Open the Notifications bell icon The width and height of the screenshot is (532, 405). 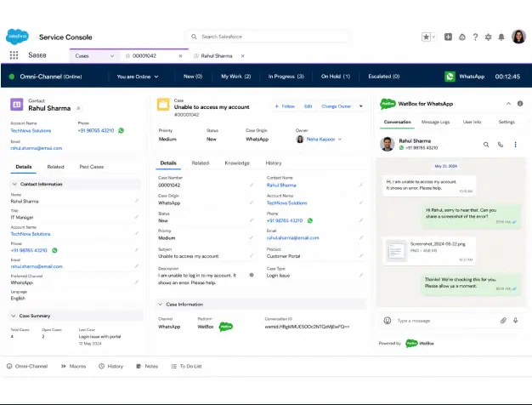pyautogui.click(x=501, y=37)
